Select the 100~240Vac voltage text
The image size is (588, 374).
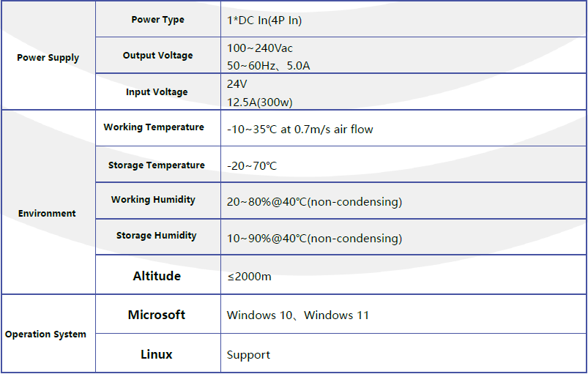(x=259, y=48)
